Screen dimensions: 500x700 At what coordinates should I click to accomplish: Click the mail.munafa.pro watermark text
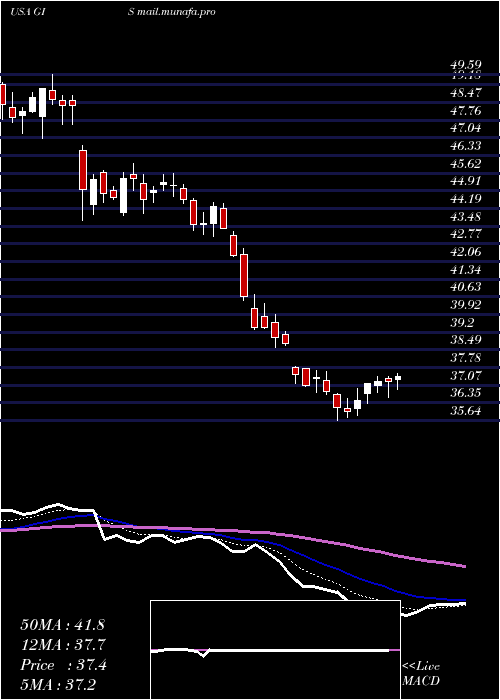coord(177,12)
